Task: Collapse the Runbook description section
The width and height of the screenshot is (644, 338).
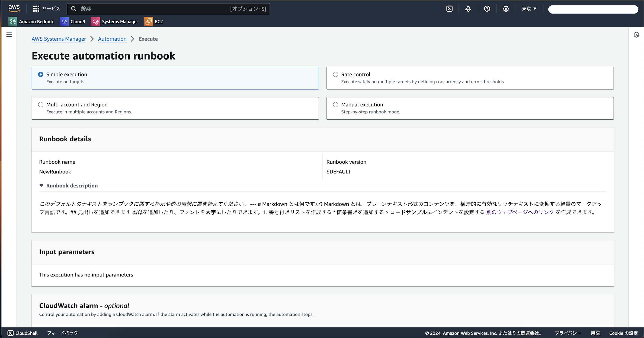Action: click(x=41, y=186)
